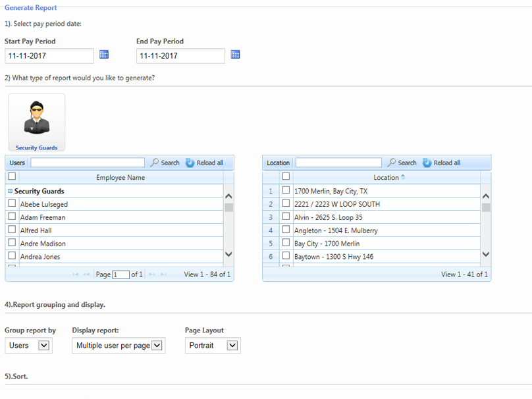Select the Alvin - 2625 S. Loop 35 checkbox

coord(286,217)
